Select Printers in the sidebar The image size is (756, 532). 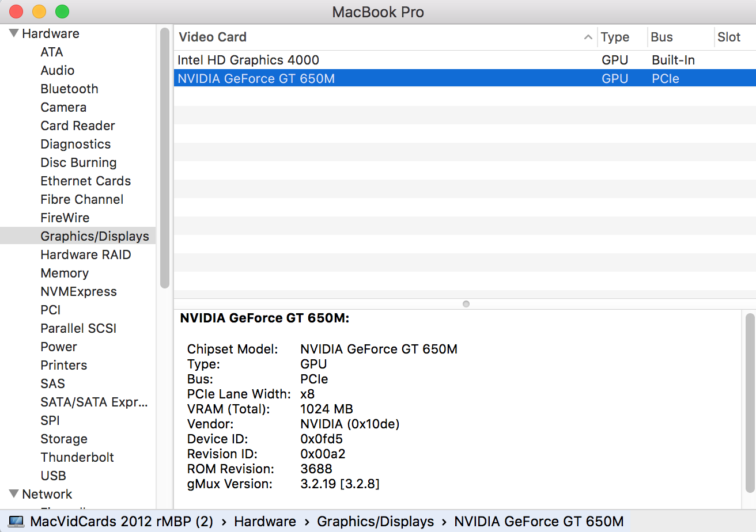pos(64,365)
